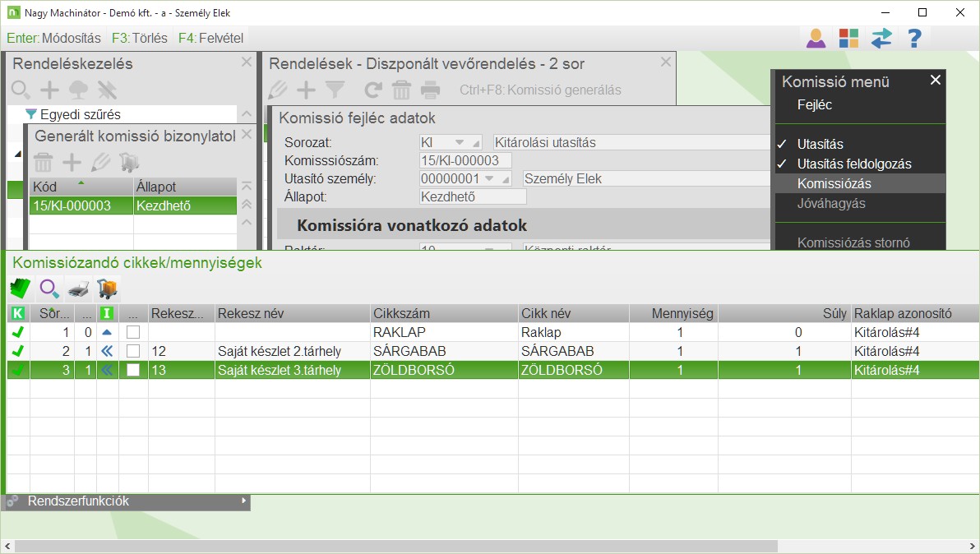This screenshot has height=554, width=980.
Task: Click add icon in Generált komissió panel
Action: [x=72, y=163]
